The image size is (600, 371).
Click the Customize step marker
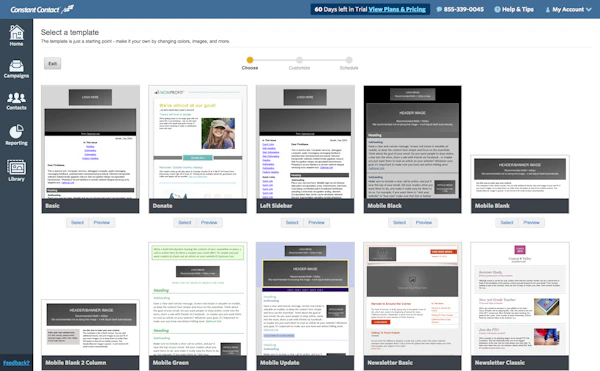[x=299, y=60]
